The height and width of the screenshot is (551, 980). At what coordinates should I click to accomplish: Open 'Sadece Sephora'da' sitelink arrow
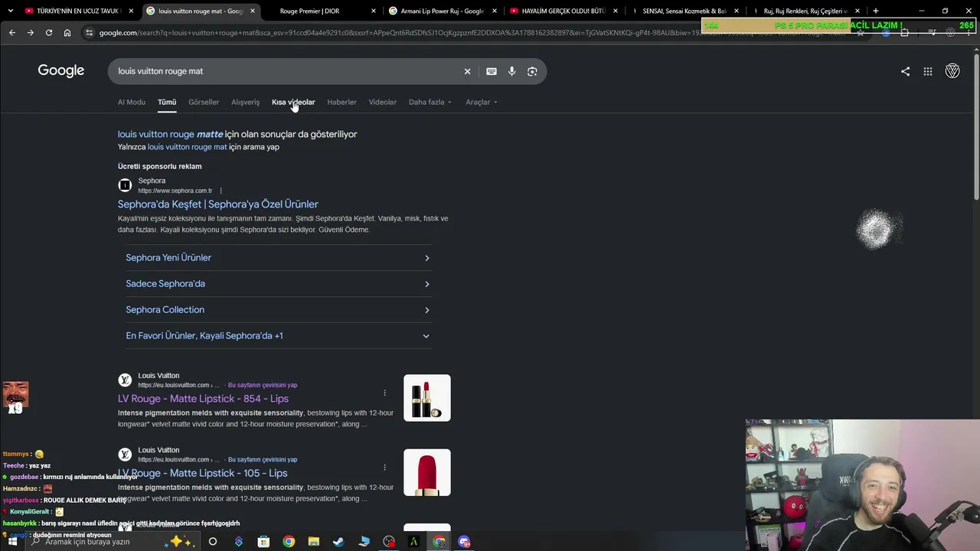[426, 284]
